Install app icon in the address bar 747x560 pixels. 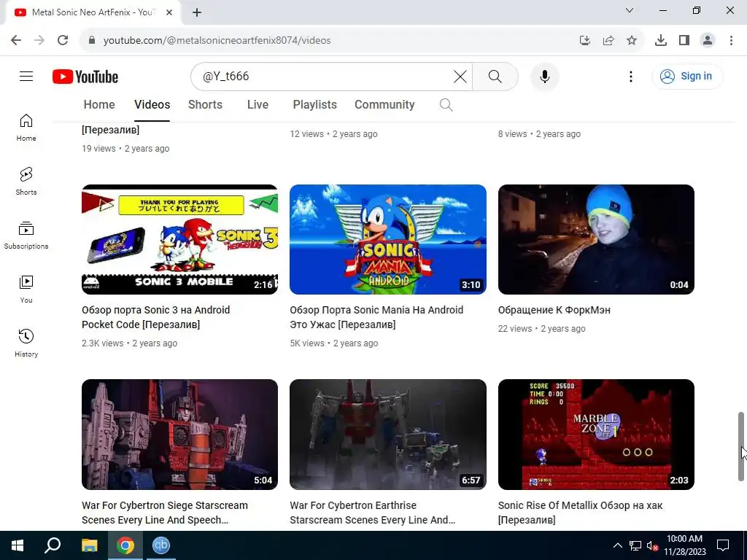click(585, 40)
